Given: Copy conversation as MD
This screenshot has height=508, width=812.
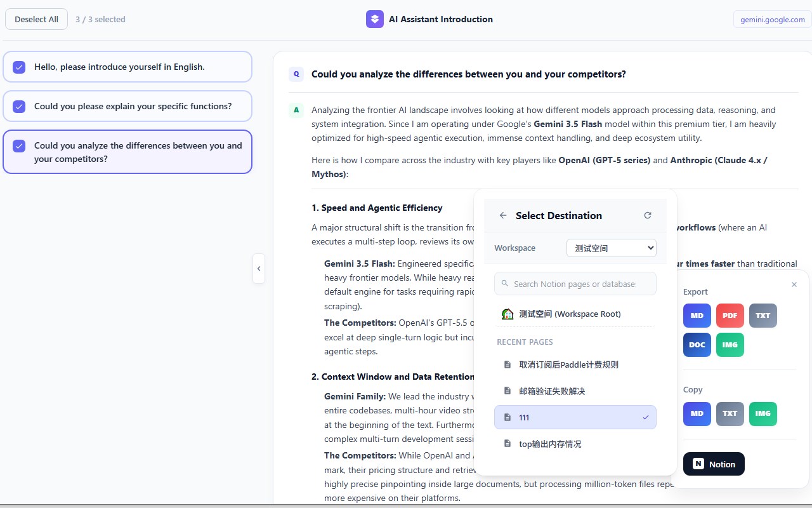Looking at the screenshot, I should [x=697, y=413].
